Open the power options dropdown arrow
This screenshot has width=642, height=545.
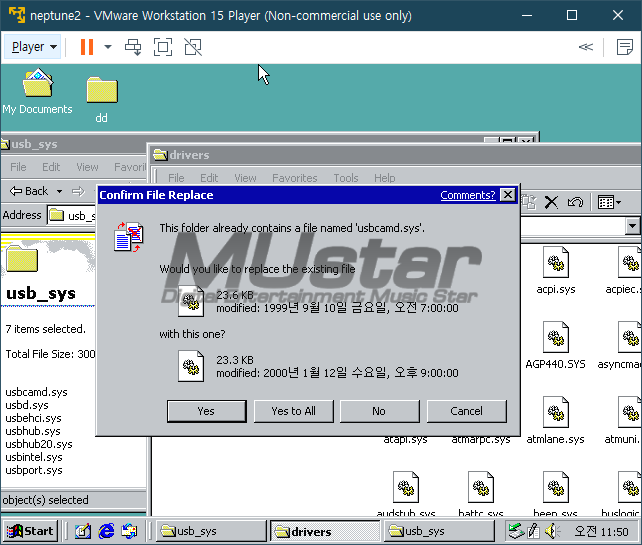[x=108, y=47]
